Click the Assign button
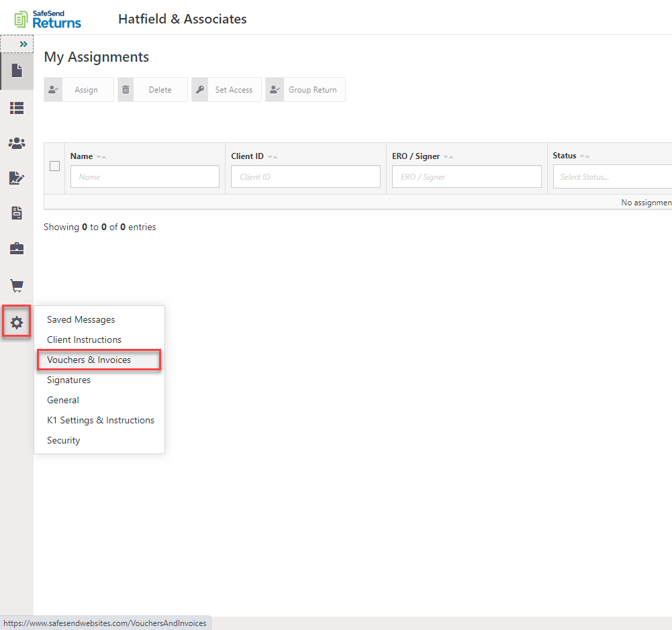The height and width of the screenshot is (630, 672). pos(79,89)
